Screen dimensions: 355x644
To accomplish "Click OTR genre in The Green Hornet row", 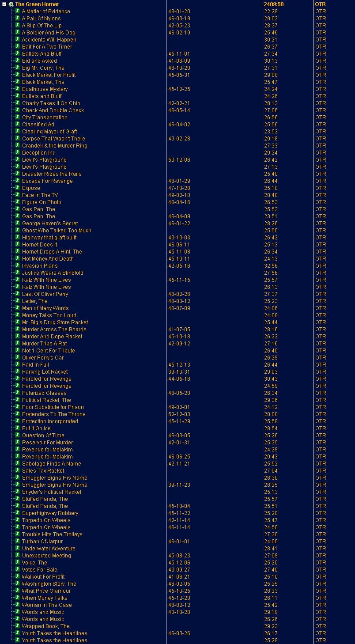I will pos(321,4).
